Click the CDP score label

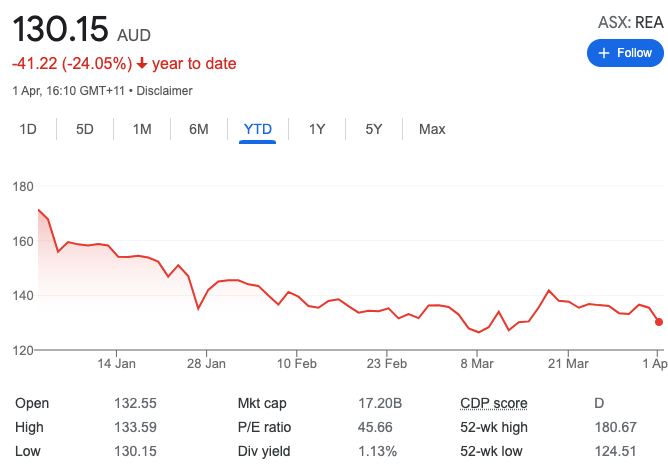click(x=494, y=403)
